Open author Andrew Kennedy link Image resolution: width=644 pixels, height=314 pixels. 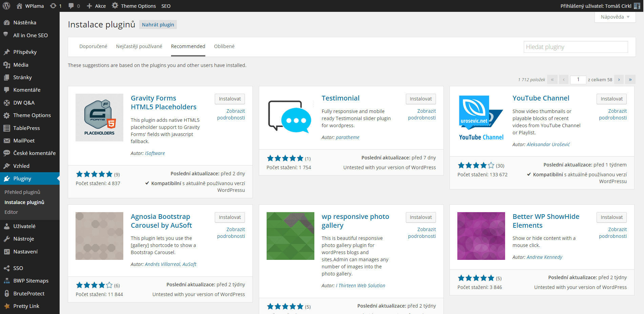[544, 257]
